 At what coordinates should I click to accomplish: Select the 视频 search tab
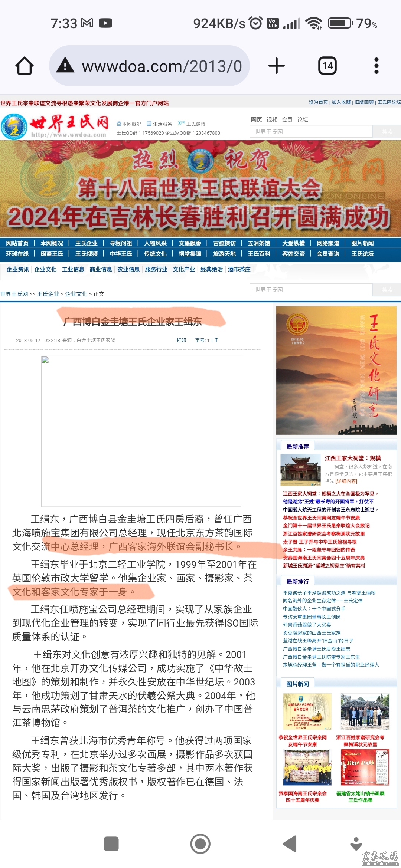[x=272, y=119]
